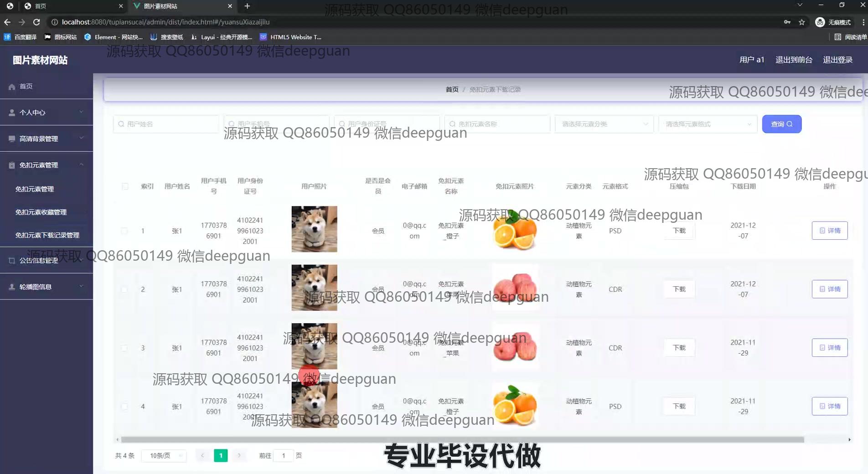Open the Element 网站快 bookmark

point(114,37)
